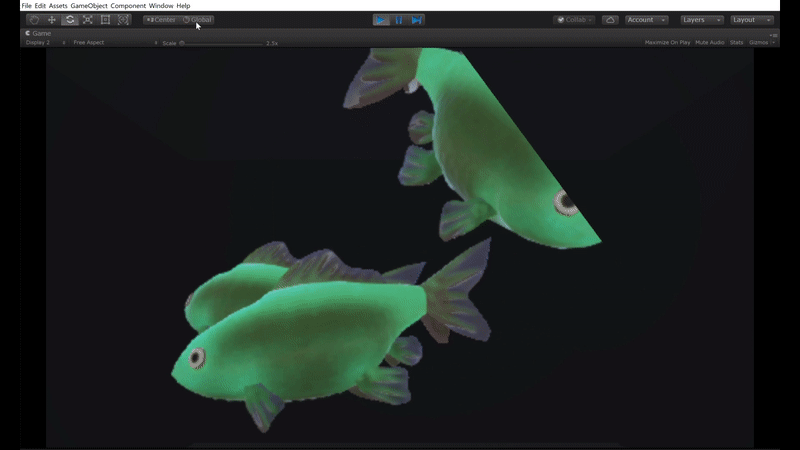Select the Rect transform tool
This screenshot has width=800, height=450.
pyautogui.click(x=106, y=20)
